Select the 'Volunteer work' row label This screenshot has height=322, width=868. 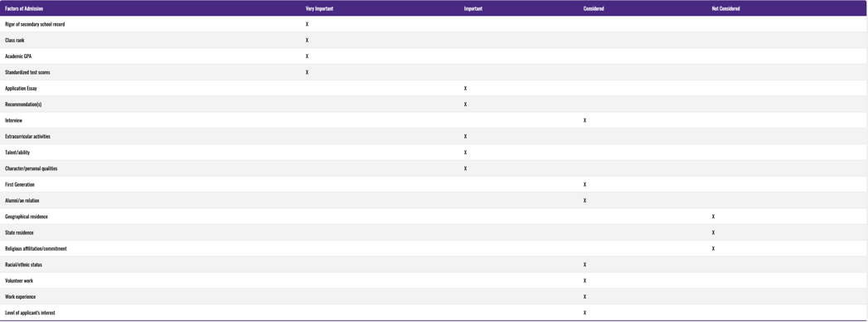[19, 281]
